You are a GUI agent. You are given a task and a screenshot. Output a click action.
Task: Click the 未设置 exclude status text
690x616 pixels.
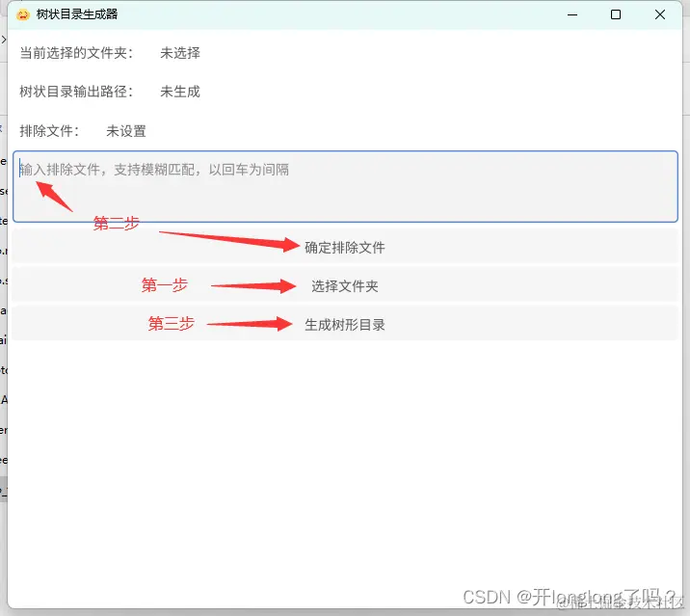(126, 131)
